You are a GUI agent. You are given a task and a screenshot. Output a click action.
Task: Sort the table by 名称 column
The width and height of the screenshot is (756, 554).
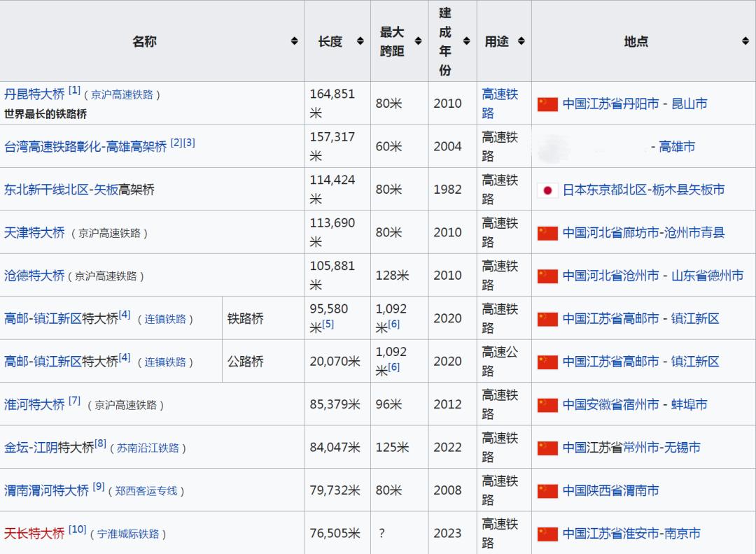point(294,42)
